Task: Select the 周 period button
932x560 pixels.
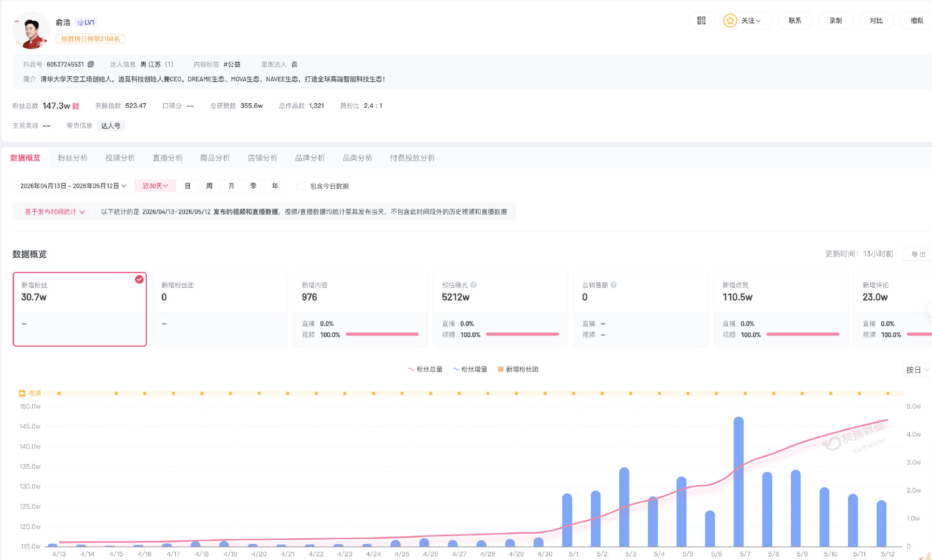Action: click(x=210, y=186)
